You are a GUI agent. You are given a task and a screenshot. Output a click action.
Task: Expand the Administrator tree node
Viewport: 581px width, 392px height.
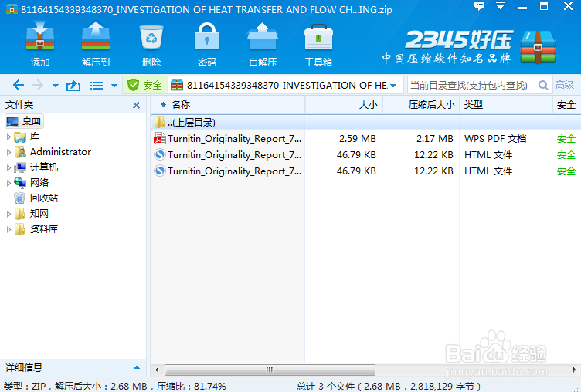pyautogui.click(x=9, y=152)
